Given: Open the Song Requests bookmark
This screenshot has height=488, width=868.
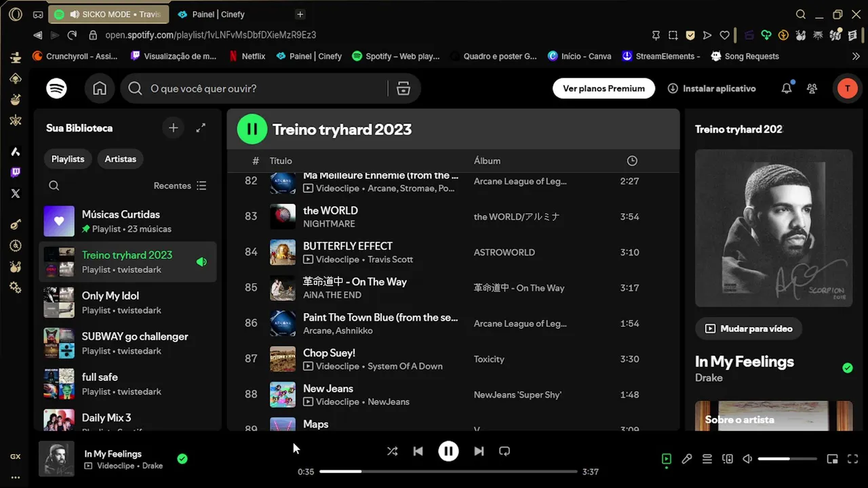Looking at the screenshot, I should [745, 56].
